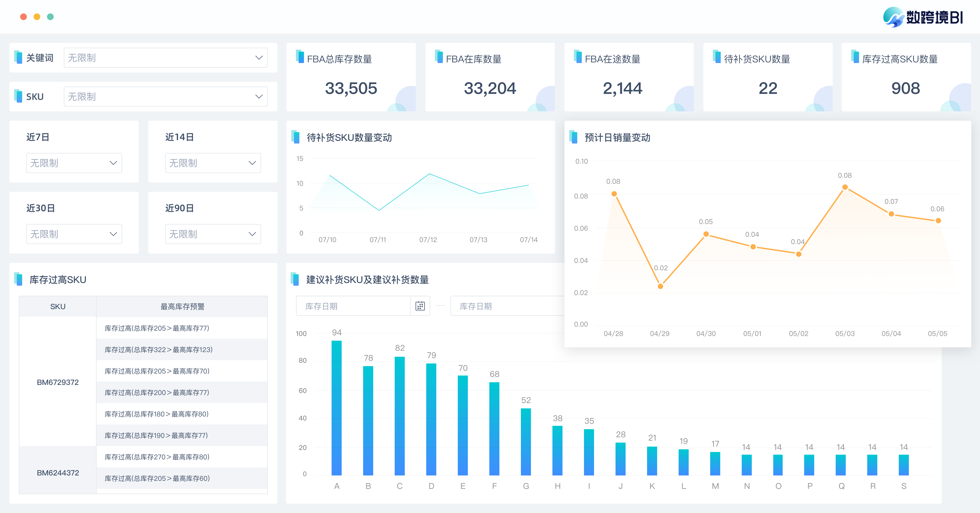980x513 pixels.
Task: Click the yellow minimize dot
Action: [x=37, y=17]
